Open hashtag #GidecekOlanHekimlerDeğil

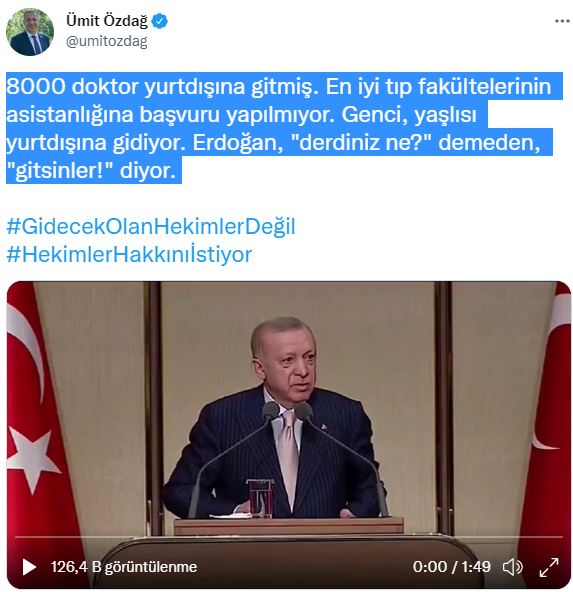(x=151, y=226)
